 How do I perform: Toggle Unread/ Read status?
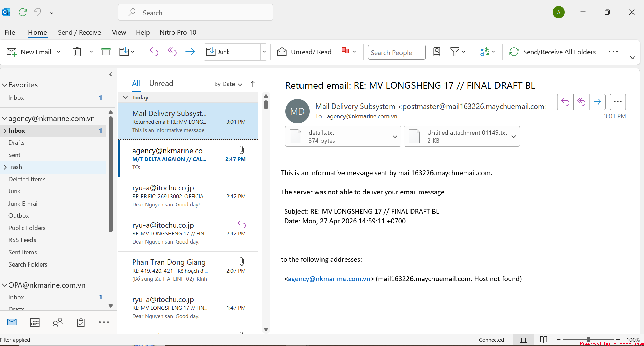[x=304, y=52]
